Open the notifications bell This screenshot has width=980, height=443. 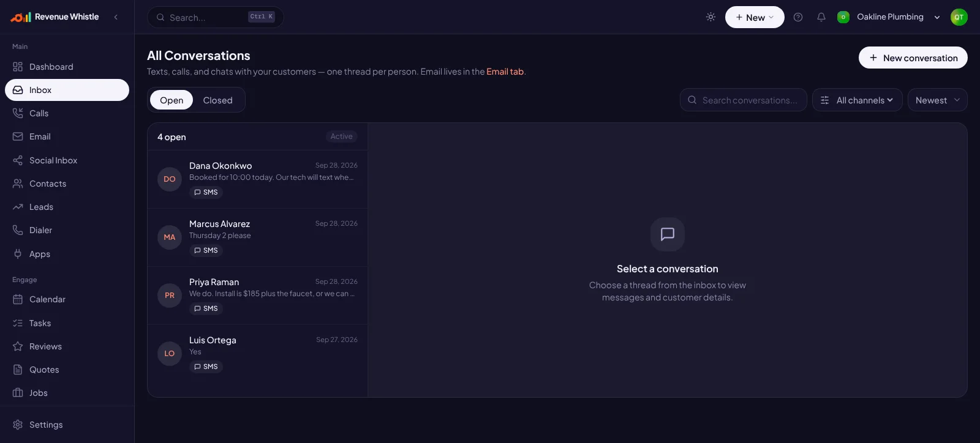821,17
